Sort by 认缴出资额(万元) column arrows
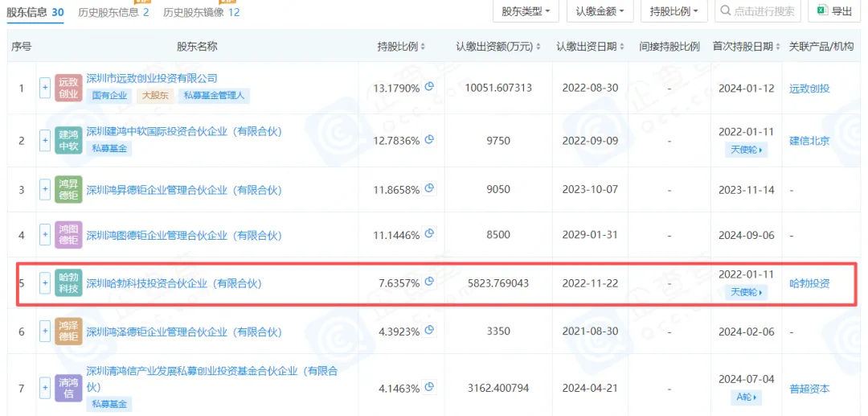Image resolution: width=868 pixels, height=416 pixels. pos(538,47)
